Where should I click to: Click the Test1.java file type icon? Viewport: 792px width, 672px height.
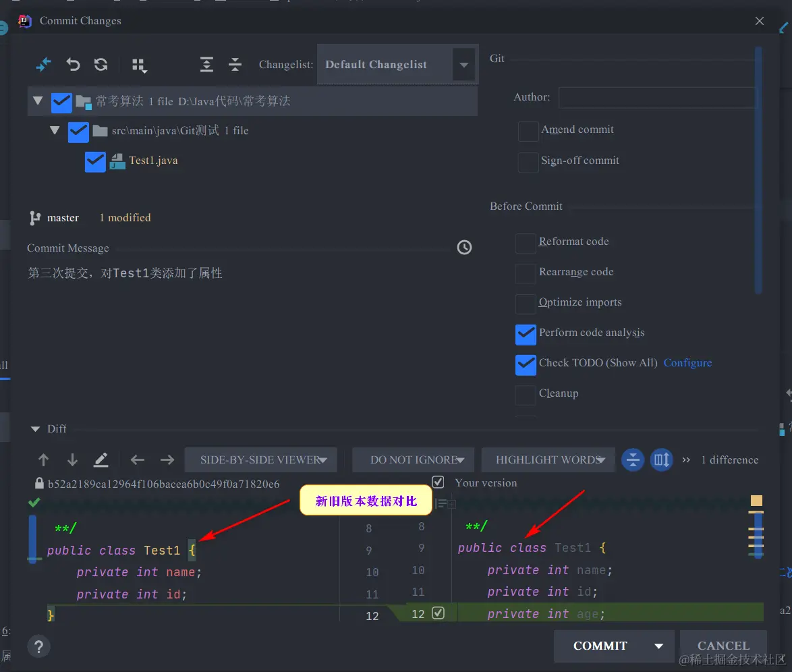(x=117, y=161)
